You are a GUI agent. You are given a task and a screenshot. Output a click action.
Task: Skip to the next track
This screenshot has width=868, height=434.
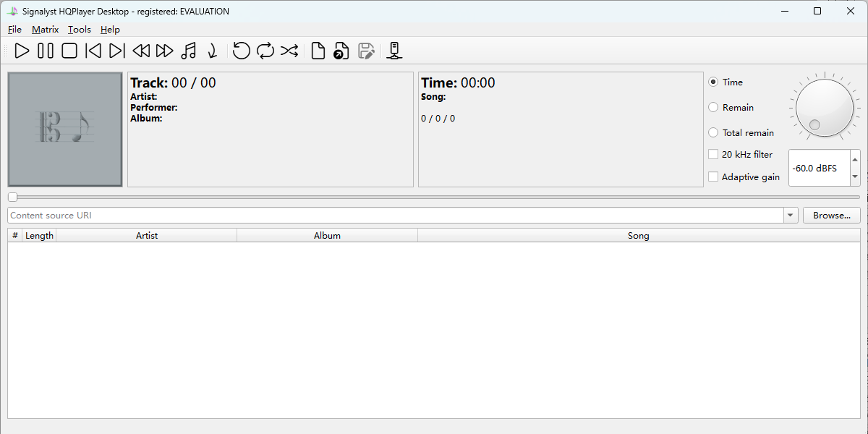click(x=117, y=51)
